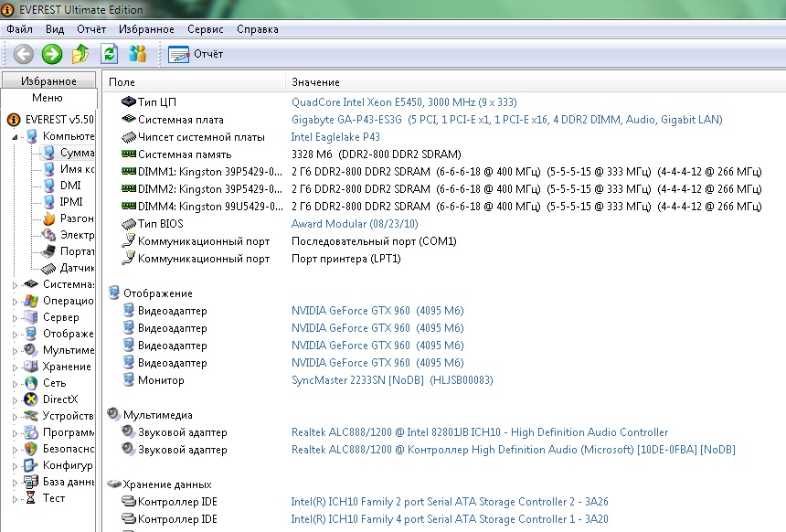
Task: Click the Чипсет системной платы row icon
Action: click(129, 136)
